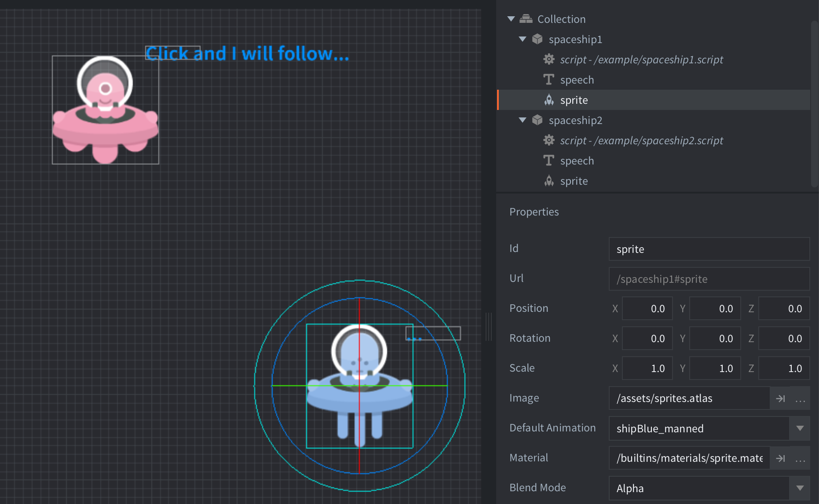The height and width of the screenshot is (504, 819).
Task: Click the gear icon for spaceship2.script
Action: (x=548, y=140)
